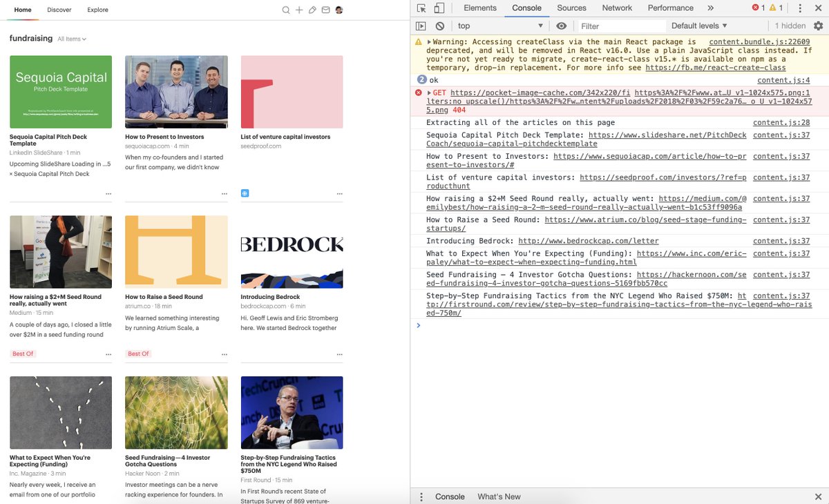
Task: Open the Default levels dropdown
Action: 699,26
